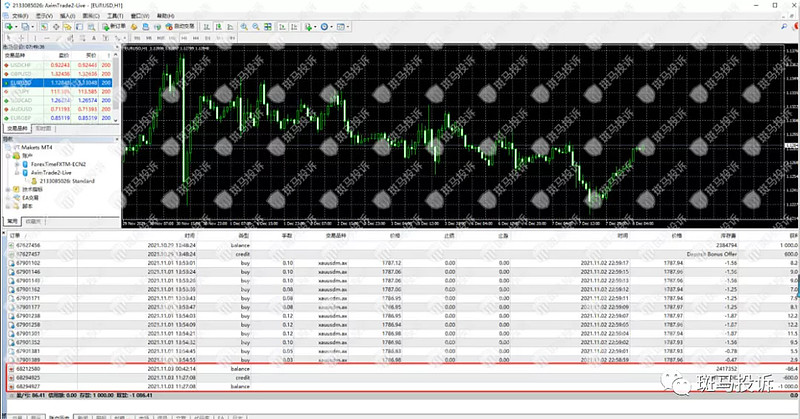Toggle the Chart Shift icon
This screenshot has width=800, height=419.
point(294,27)
